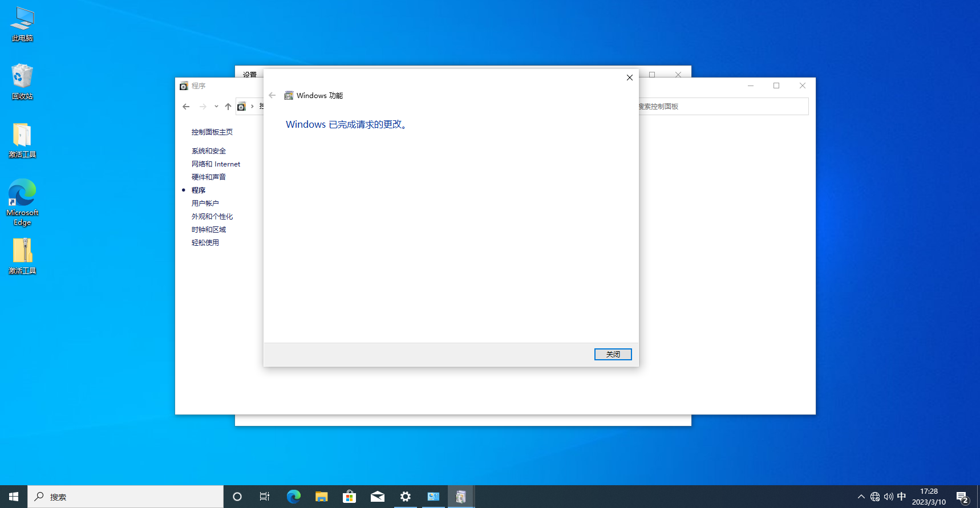This screenshot has height=508, width=980.
Task: Select 程序 category in sidebar
Action: click(x=199, y=190)
